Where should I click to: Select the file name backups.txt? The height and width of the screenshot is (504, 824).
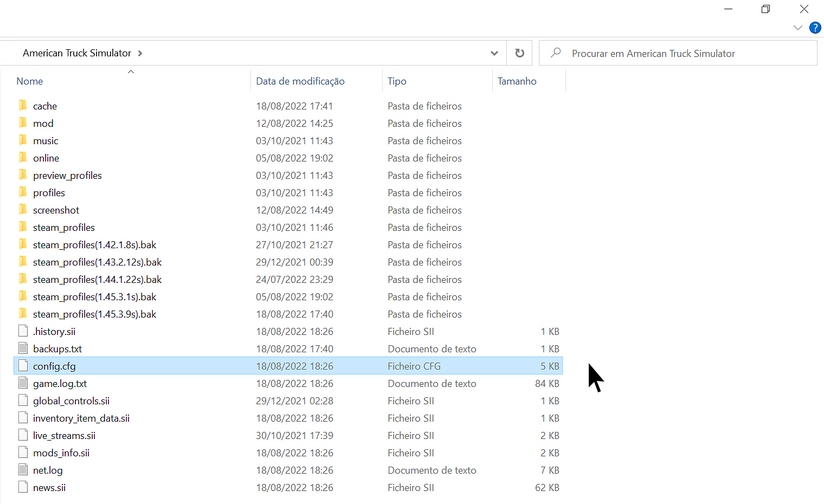57,349
